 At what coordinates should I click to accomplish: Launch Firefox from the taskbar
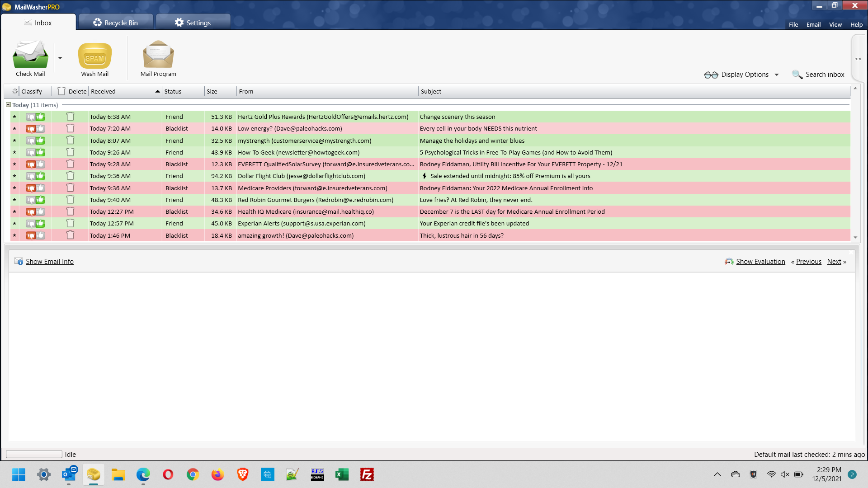217,474
